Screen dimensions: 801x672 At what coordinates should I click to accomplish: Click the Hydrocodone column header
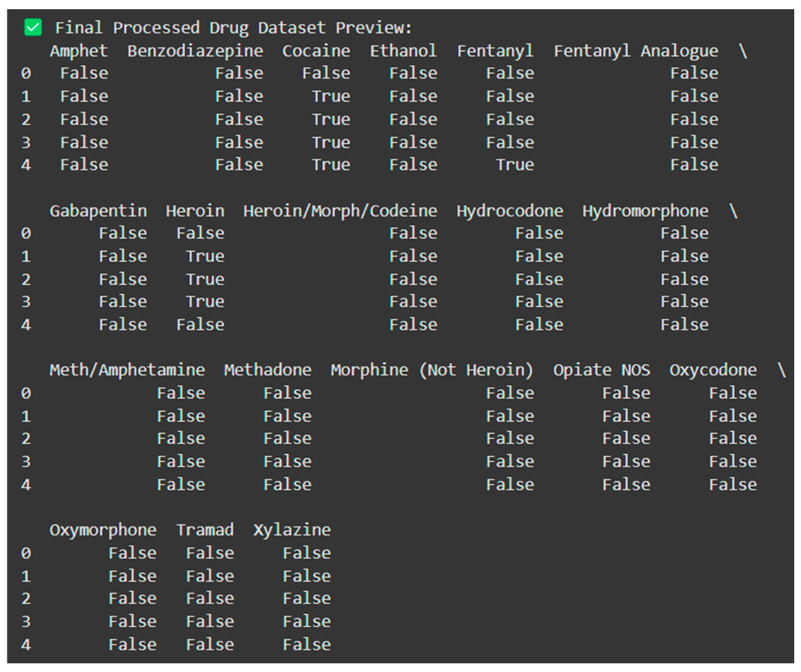510,211
